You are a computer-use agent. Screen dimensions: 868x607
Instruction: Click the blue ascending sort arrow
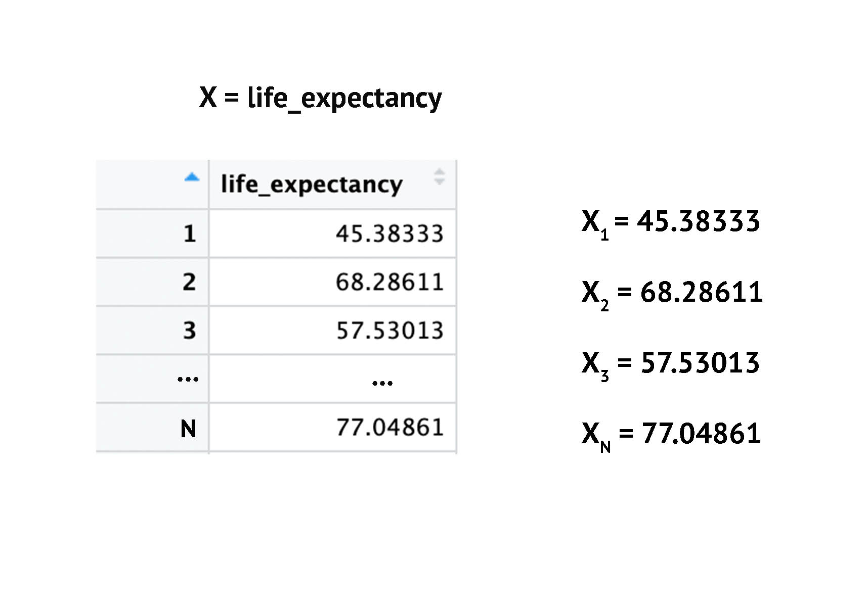(x=192, y=177)
